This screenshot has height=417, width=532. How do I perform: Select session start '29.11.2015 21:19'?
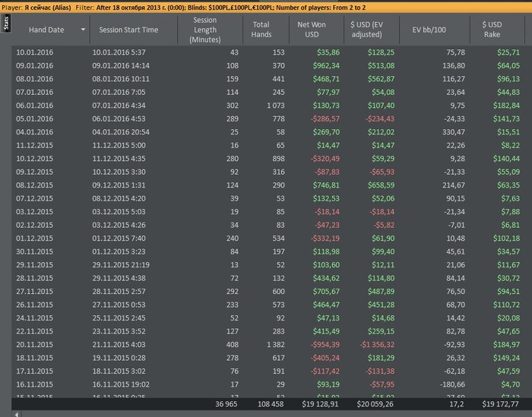point(121,265)
